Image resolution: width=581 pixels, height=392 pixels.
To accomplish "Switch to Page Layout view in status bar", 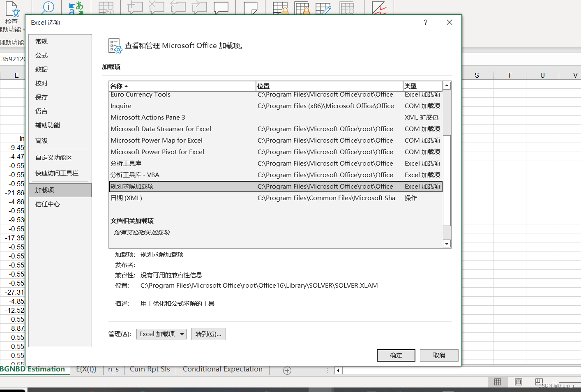I will coord(519,382).
